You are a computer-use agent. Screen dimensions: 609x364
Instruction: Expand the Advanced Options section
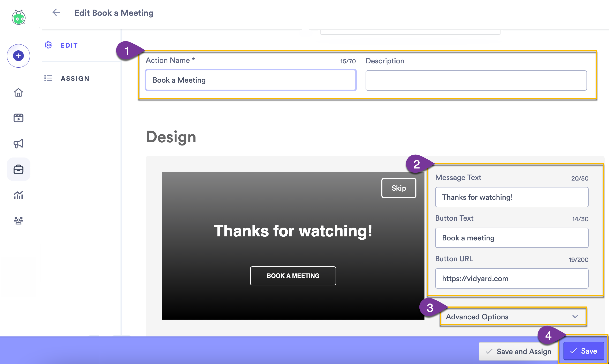[513, 317]
